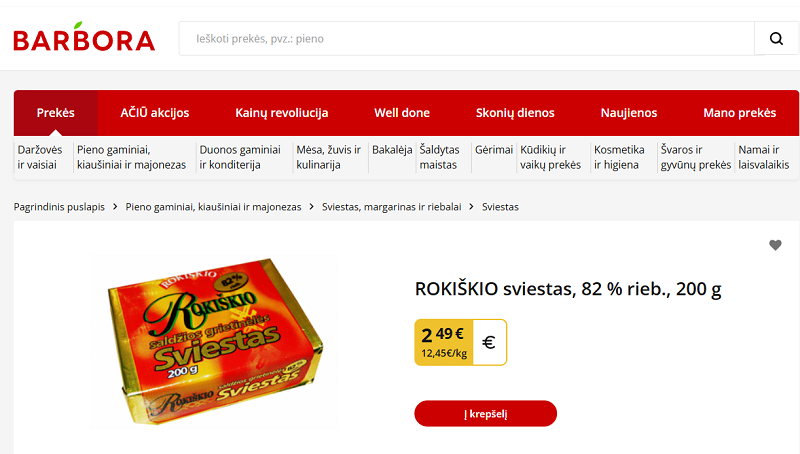Focus the product search field
The width and height of the screenshot is (800, 454).
[466, 39]
